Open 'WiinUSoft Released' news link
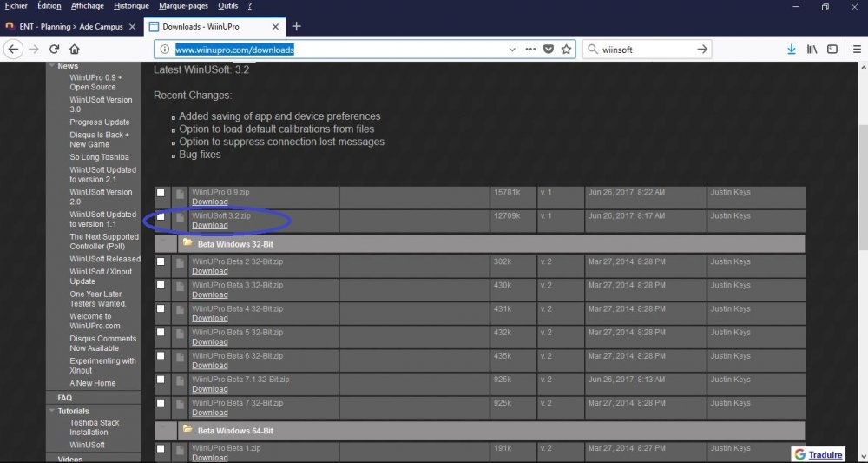The height and width of the screenshot is (463, 868). point(105,259)
